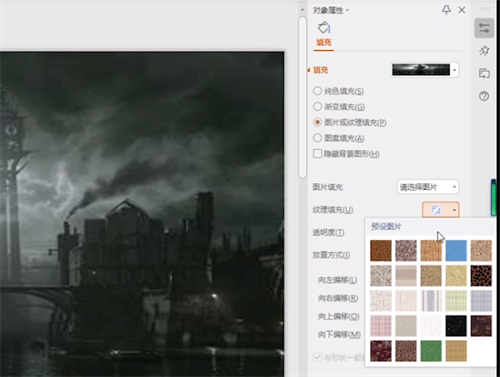Select 图案填充(A) radio button
Image resolution: width=500 pixels, height=377 pixels.
pyautogui.click(x=317, y=138)
